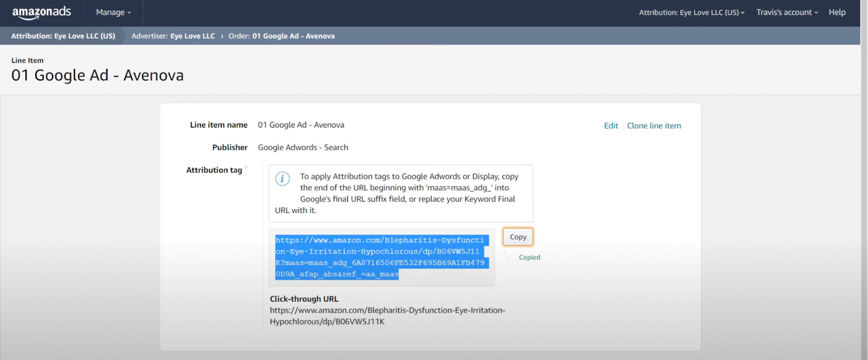Click the 'Publisher' label
This screenshot has width=868, height=360.
point(230,148)
